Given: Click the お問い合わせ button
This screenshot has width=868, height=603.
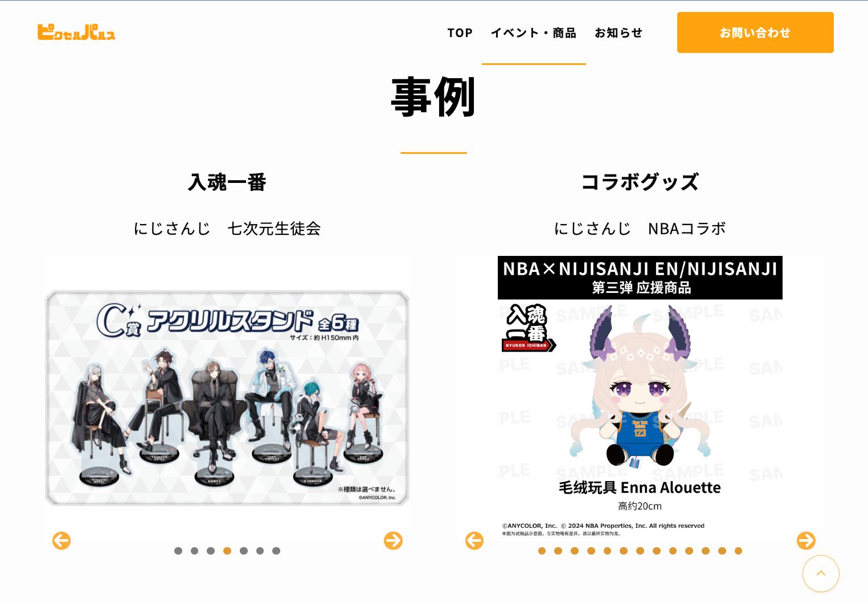Looking at the screenshot, I should tap(755, 32).
